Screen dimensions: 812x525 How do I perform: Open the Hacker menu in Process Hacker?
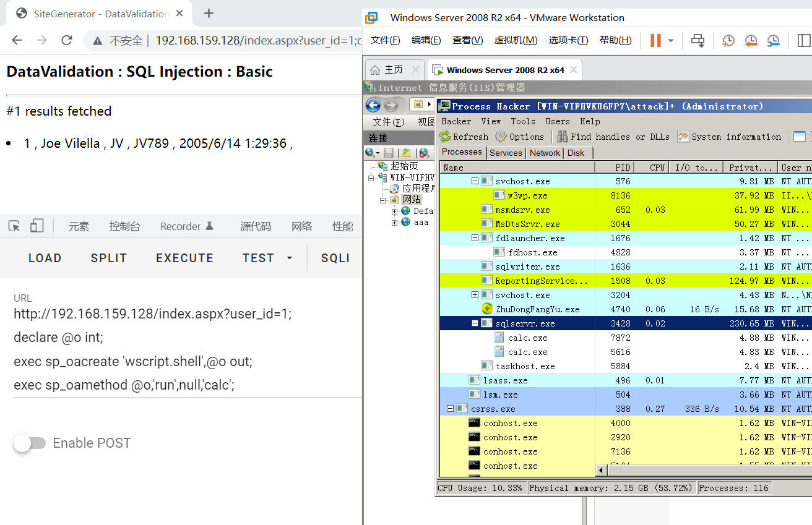click(x=457, y=121)
